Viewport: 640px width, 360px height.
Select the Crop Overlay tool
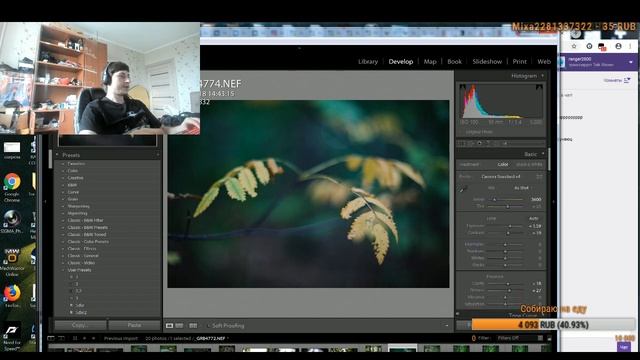coord(460,143)
